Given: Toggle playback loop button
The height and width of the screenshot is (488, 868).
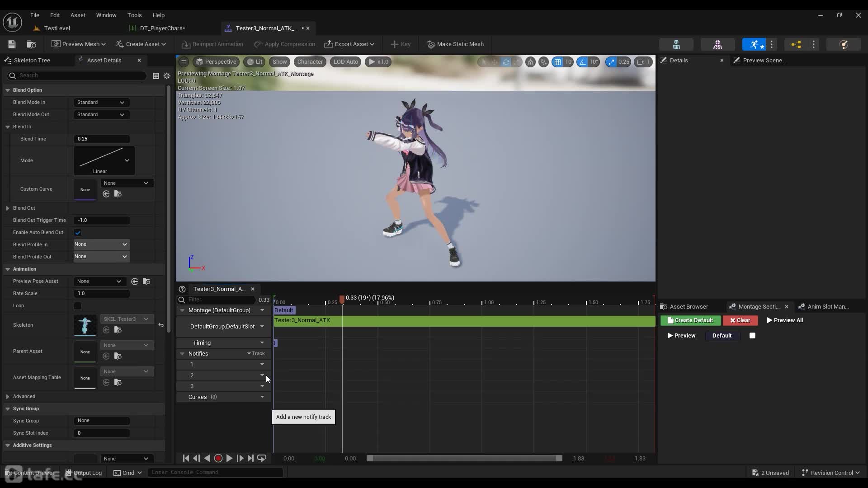Looking at the screenshot, I should (x=262, y=458).
